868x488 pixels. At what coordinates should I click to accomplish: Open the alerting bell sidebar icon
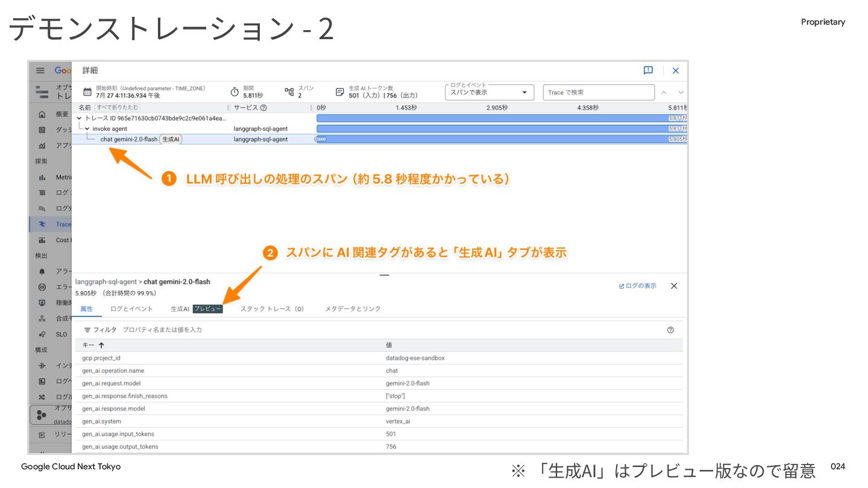42,271
